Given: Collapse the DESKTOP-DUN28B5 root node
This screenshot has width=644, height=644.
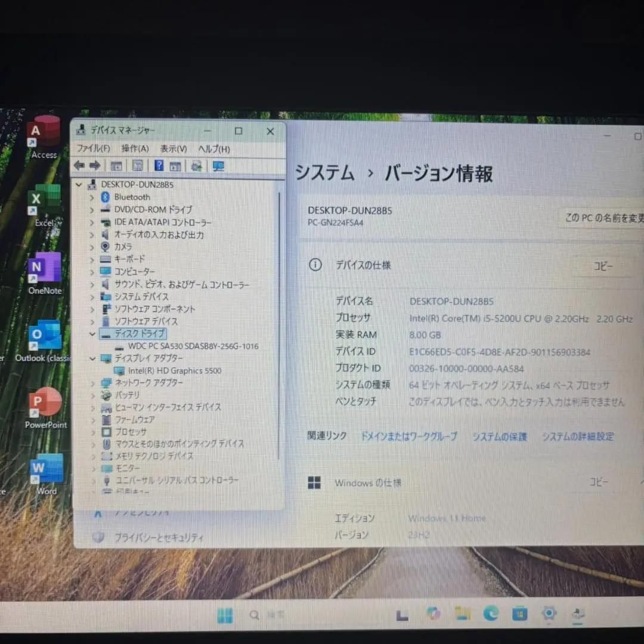Looking at the screenshot, I should pos(79,185).
